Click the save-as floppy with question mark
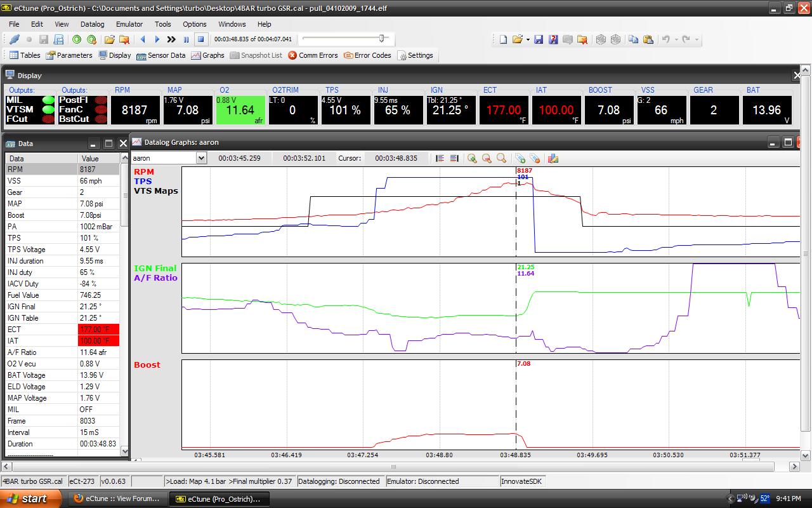Image resolution: width=812 pixels, height=508 pixels. click(x=553, y=39)
